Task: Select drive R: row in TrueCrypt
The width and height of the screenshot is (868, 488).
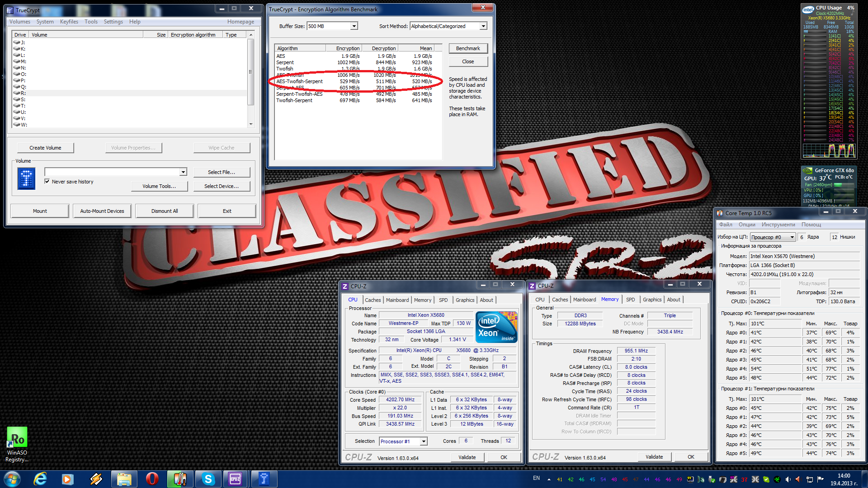Action: pyautogui.click(x=129, y=93)
